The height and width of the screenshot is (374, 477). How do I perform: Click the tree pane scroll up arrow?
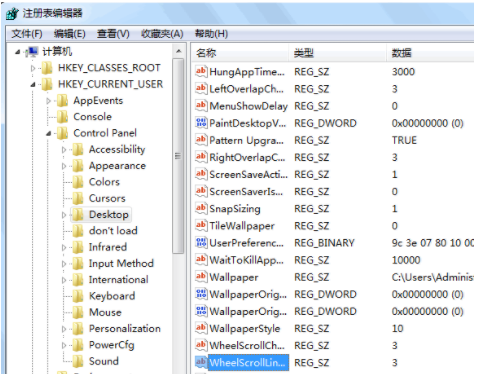click(178, 51)
